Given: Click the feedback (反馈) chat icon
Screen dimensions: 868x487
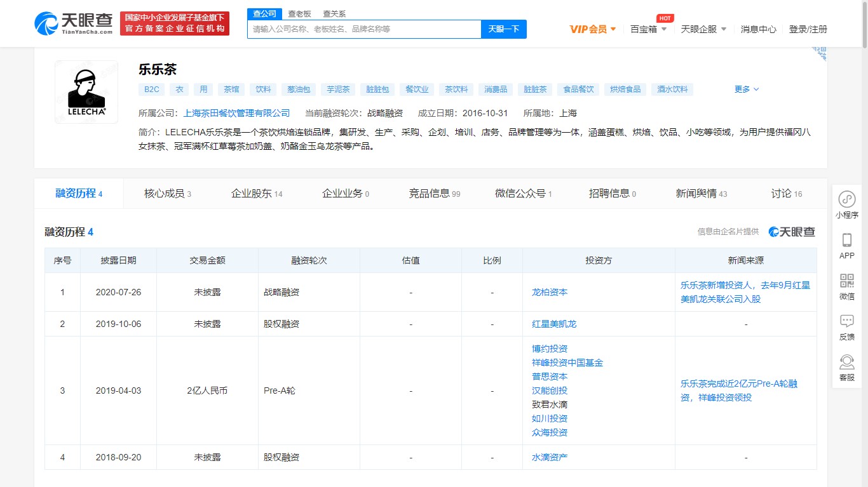Looking at the screenshot, I should click(846, 322).
